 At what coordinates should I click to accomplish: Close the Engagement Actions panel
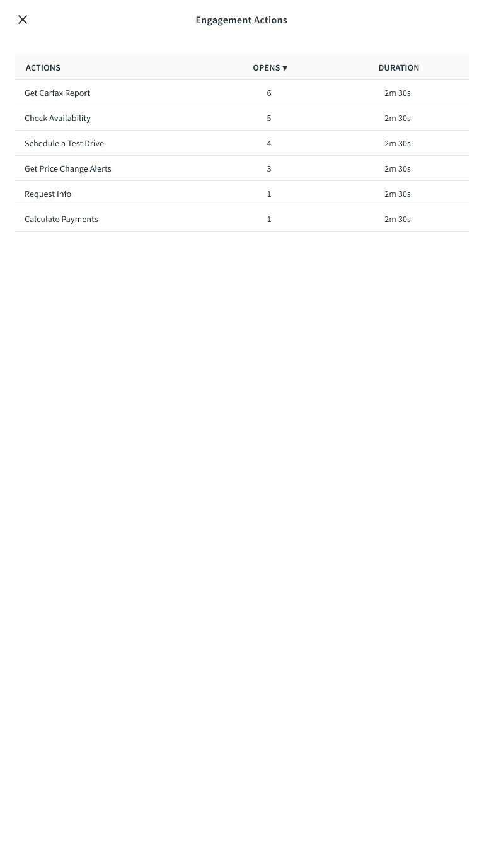tap(23, 20)
